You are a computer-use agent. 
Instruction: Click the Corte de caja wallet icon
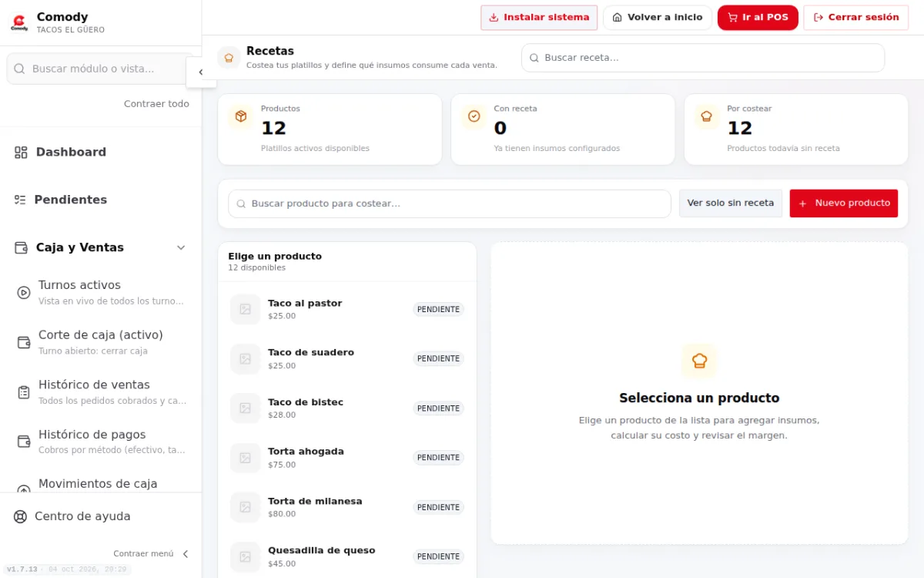(24, 342)
